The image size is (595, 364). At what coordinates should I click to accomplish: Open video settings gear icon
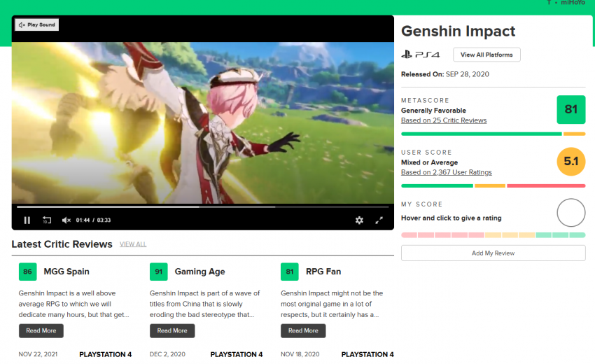tap(359, 220)
